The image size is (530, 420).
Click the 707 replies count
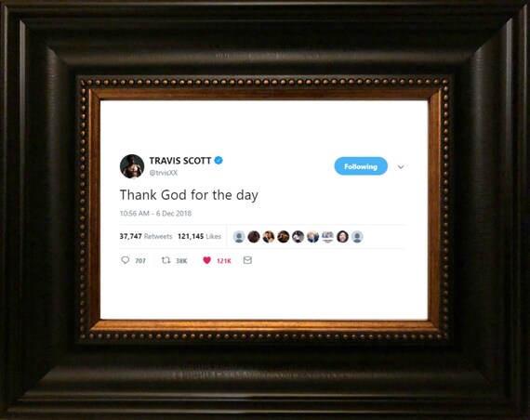click(140, 260)
